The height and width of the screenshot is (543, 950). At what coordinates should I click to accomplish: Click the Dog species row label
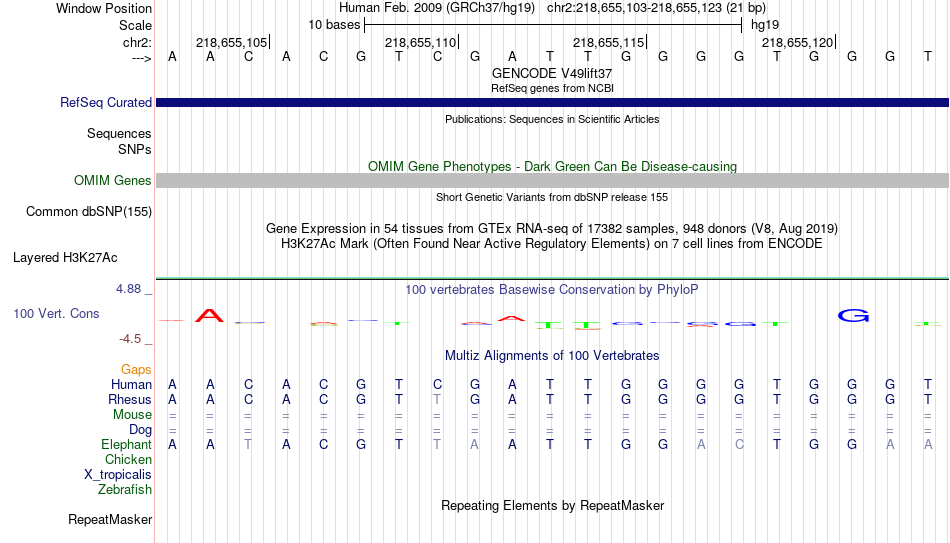point(140,430)
